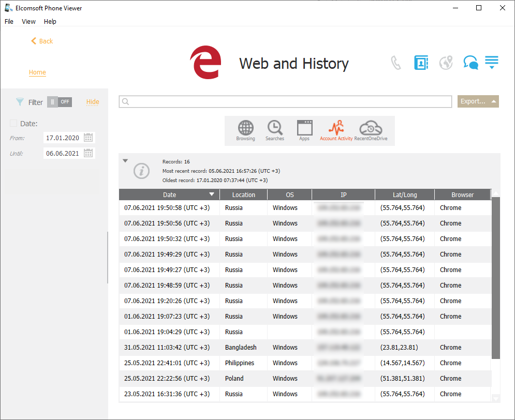Select row dated 23.05.2021 16:31:36

coord(305,394)
